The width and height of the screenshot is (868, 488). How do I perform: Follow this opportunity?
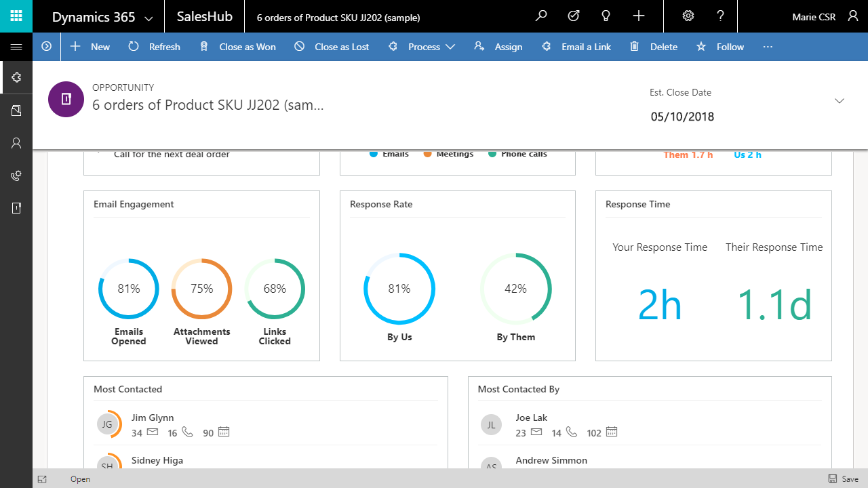click(720, 47)
